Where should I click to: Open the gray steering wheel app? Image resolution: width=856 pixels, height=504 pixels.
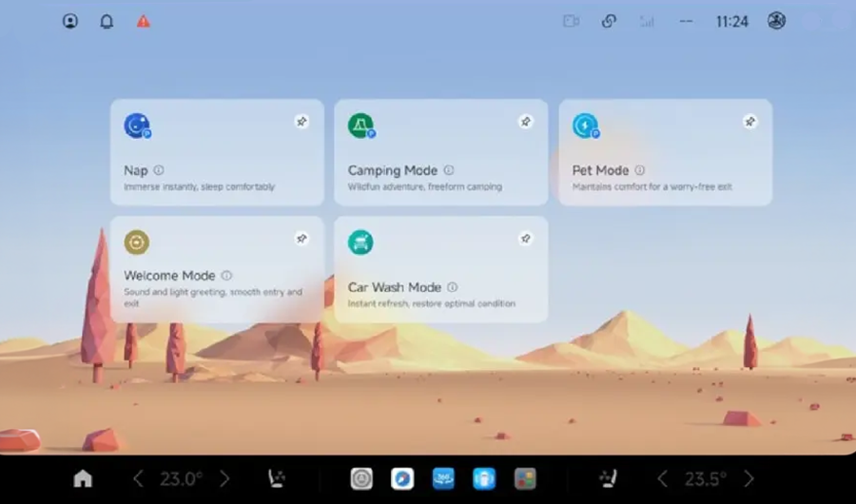point(361,479)
